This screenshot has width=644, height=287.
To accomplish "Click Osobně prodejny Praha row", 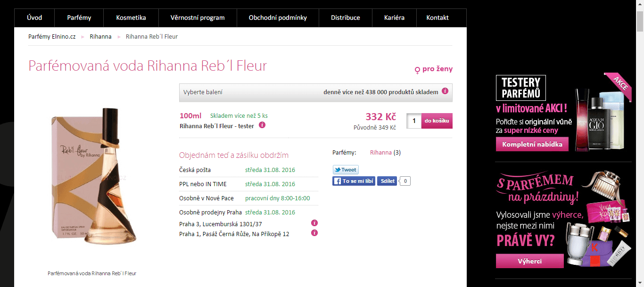I will tap(248, 212).
